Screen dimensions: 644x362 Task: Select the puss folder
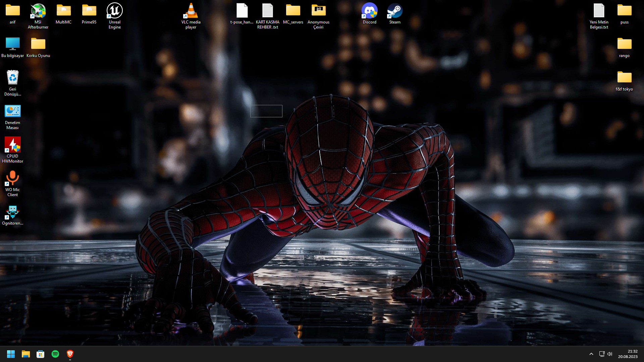(x=624, y=11)
